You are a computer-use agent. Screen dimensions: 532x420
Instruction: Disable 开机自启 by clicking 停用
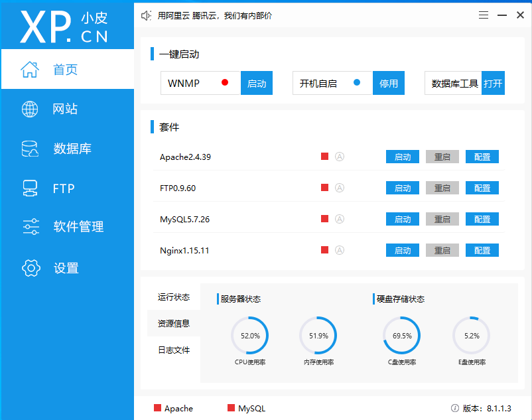(x=389, y=83)
